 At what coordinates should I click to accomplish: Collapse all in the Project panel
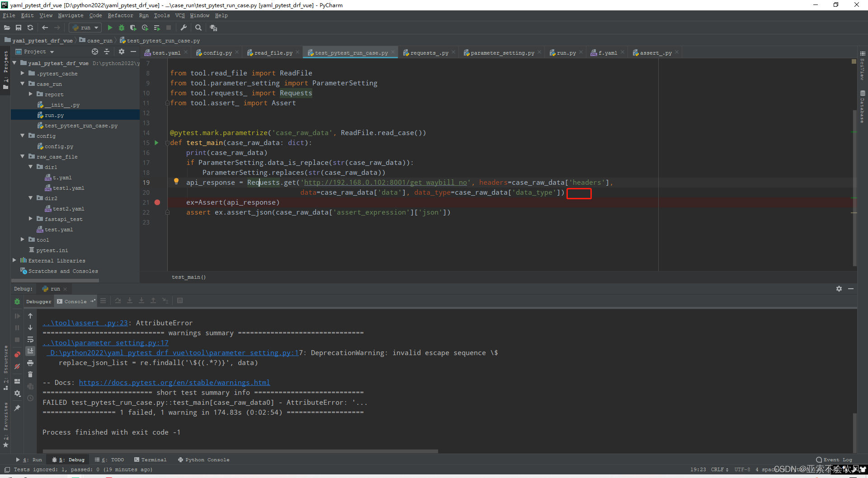107,52
